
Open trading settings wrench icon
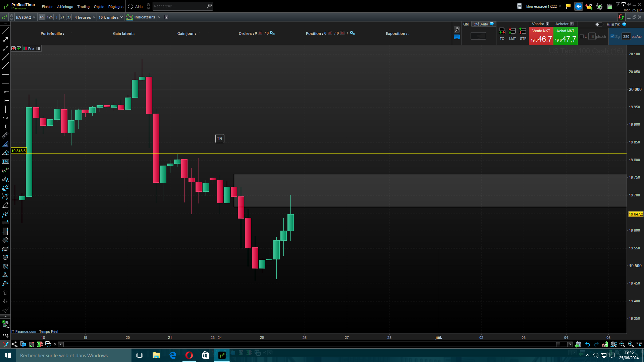tap(457, 29)
